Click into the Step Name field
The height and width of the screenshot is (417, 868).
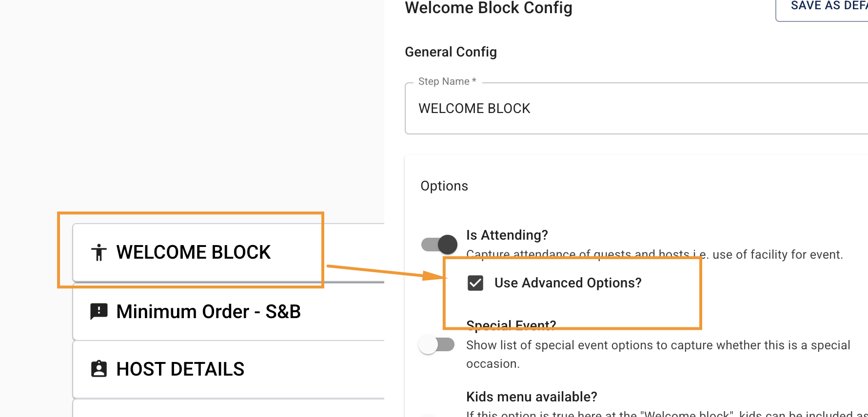click(x=636, y=109)
